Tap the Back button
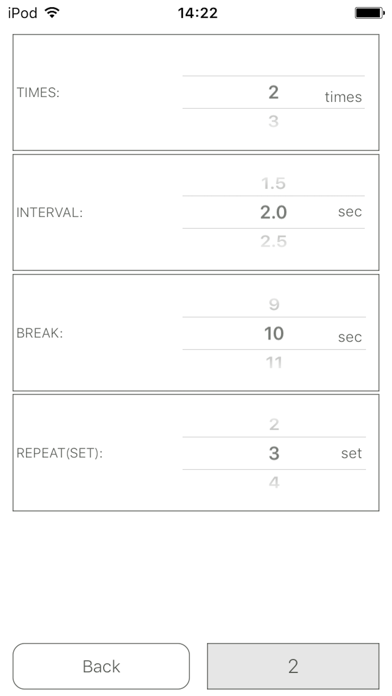 (x=101, y=666)
